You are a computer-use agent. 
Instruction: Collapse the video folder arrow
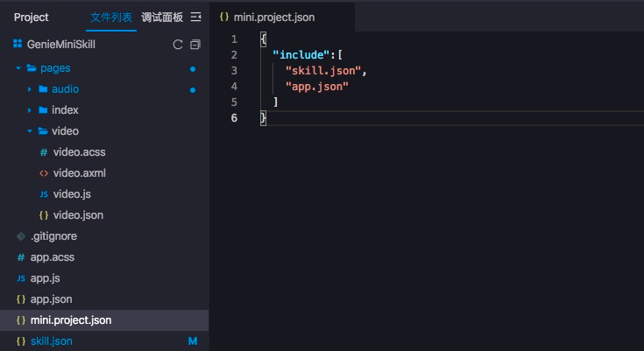click(x=30, y=131)
